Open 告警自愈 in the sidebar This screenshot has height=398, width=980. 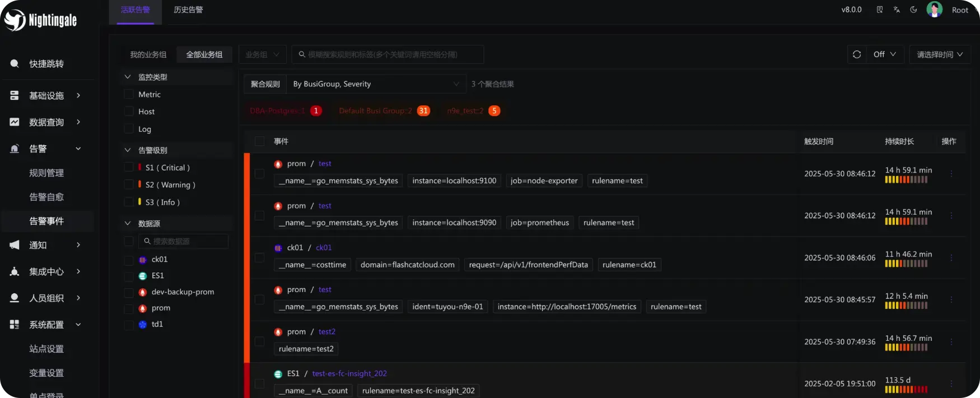(46, 197)
